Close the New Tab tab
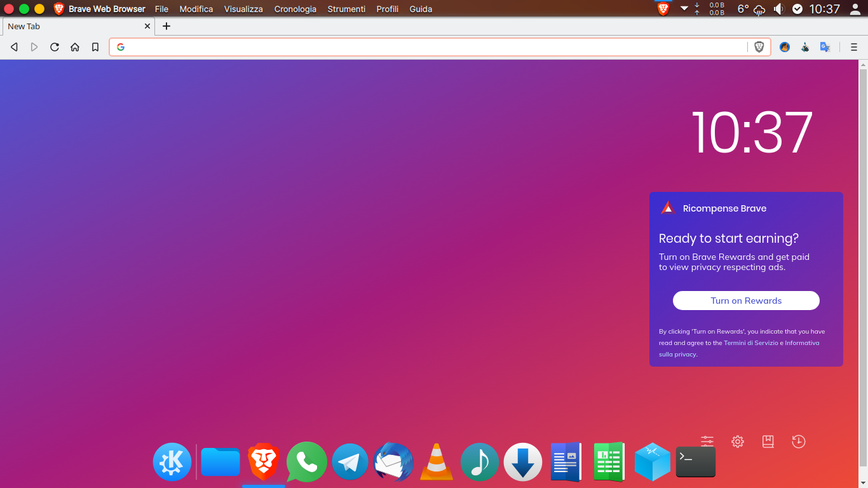The width and height of the screenshot is (868, 488). point(147,26)
